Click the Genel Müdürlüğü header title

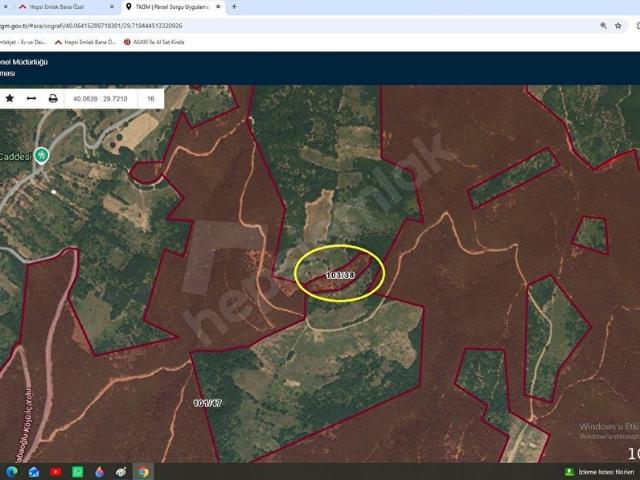pyautogui.click(x=24, y=62)
